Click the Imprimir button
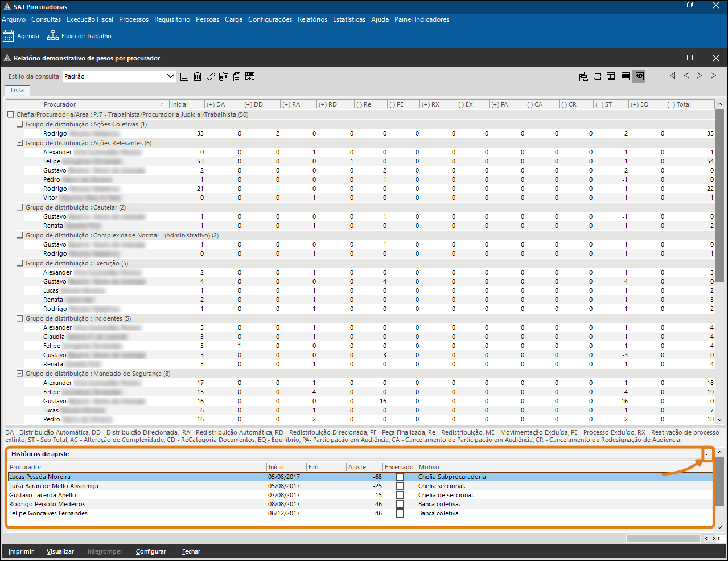Viewport: 728px width, 561px height. coord(21,551)
